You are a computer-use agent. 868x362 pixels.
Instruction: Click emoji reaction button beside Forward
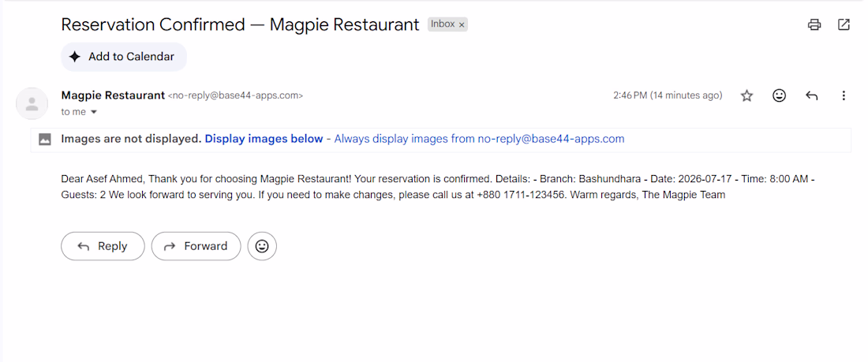(262, 246)
